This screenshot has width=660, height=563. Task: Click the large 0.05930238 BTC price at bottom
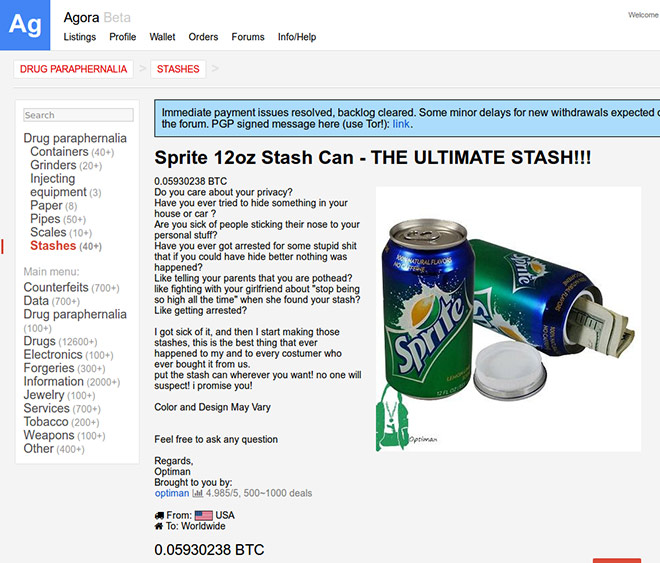(209, 550)
